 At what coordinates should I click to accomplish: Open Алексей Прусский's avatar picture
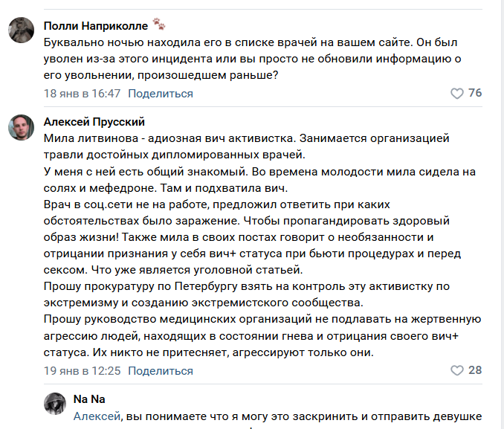click(x=20, y=127)
